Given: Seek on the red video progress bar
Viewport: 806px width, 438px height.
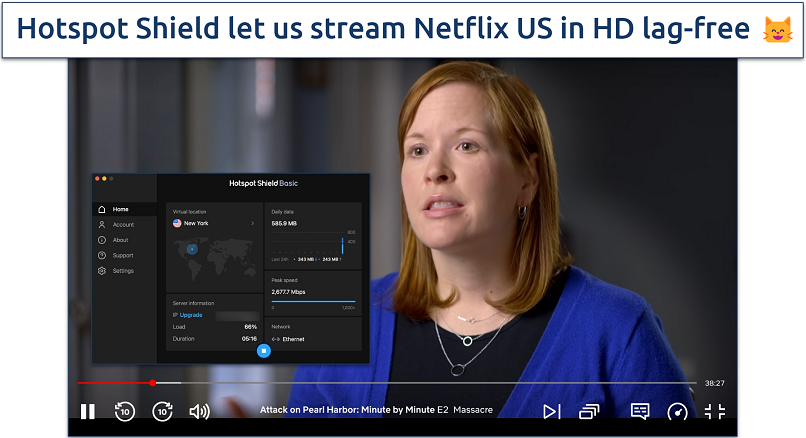Looking at the screenshot, I should point(115,383).
